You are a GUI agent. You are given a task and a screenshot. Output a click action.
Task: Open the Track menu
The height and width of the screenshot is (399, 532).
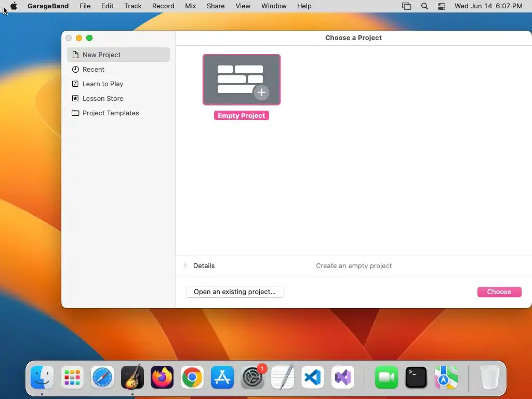pos(132,6)
